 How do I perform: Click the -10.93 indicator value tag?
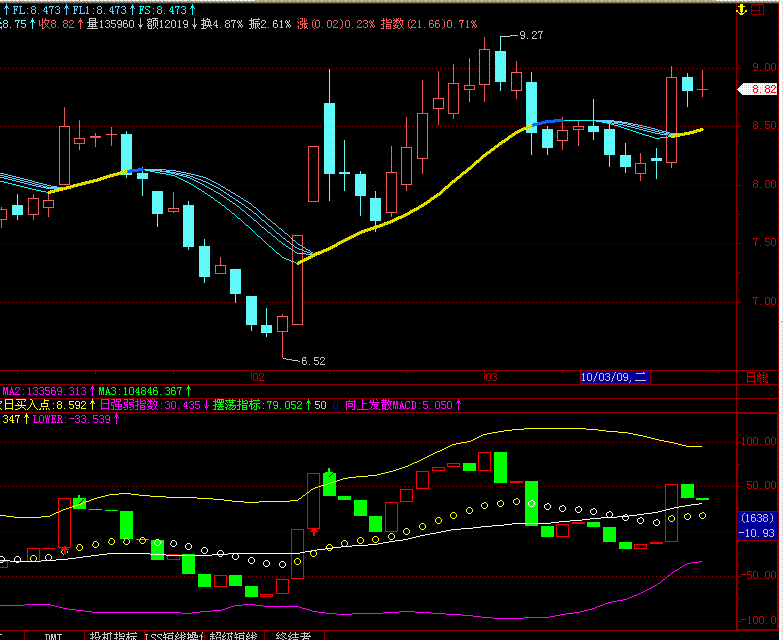pos(757,533)
